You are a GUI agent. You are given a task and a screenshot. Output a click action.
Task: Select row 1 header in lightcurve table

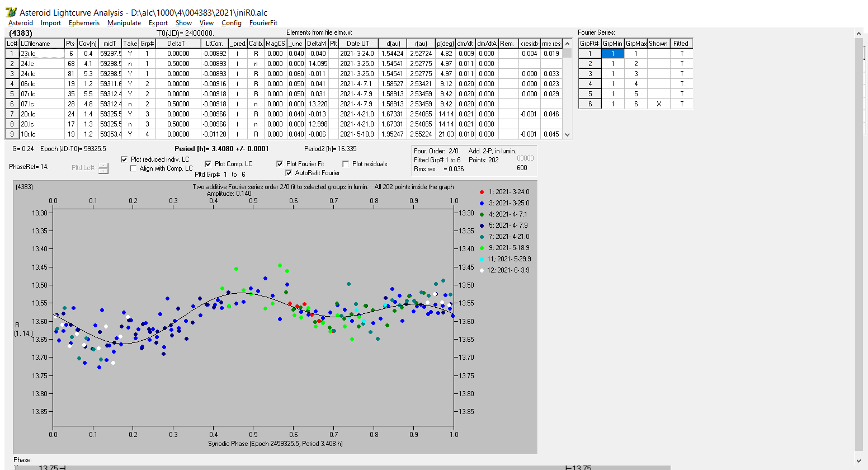(x=12, y=54)
